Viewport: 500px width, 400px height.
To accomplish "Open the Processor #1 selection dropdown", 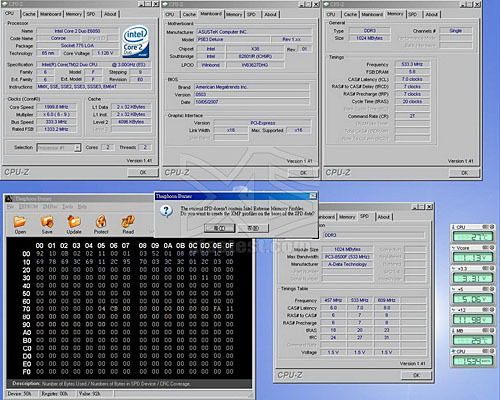I will (77, 148).
